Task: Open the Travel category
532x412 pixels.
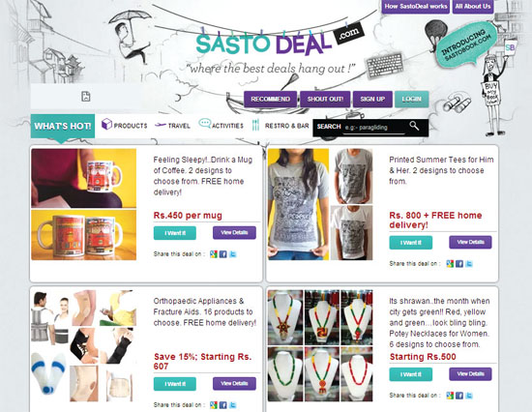Action: [x=172, y=126]
